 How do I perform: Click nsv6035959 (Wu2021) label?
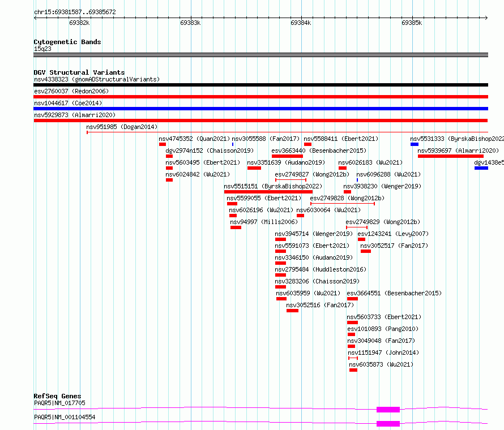(x=308, y=293)
